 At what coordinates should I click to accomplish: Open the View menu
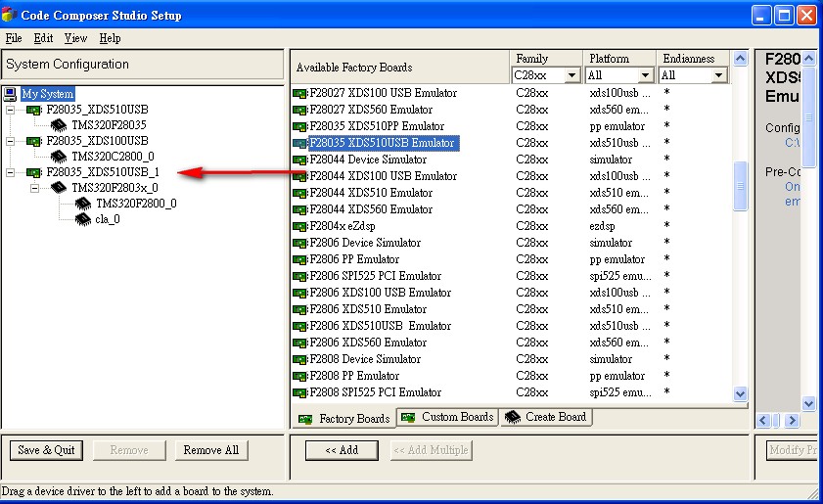pos(75,38)
